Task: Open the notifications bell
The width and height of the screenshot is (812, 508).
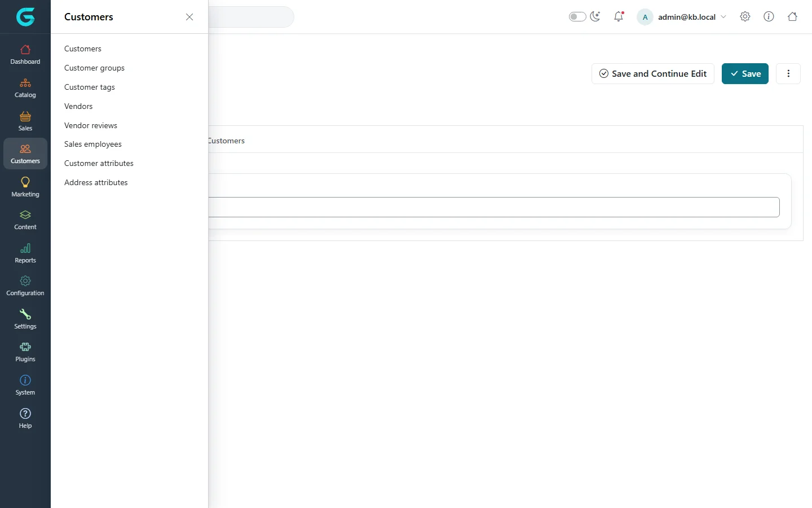Action: click(619, 16)
